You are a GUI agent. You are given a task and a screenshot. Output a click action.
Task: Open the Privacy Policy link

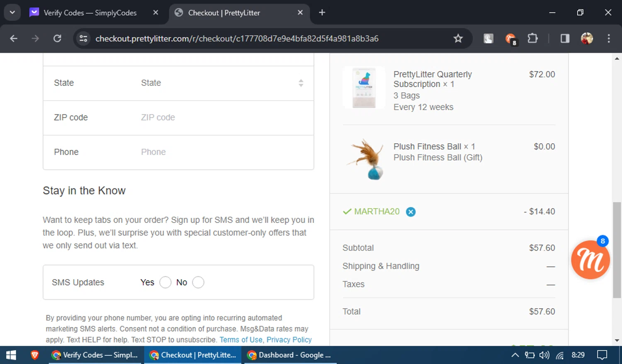tap(289, 340)
